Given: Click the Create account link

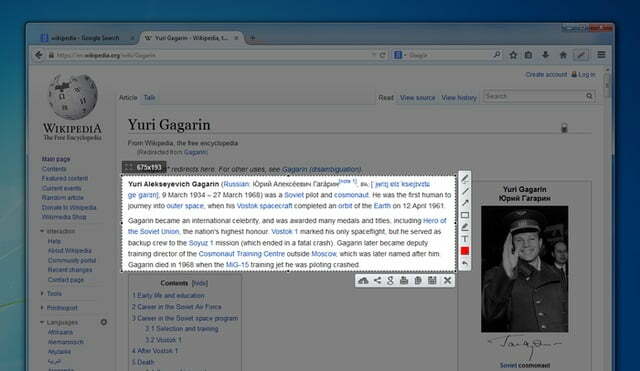Looking at the screenshot, I should tap(546, 74).
